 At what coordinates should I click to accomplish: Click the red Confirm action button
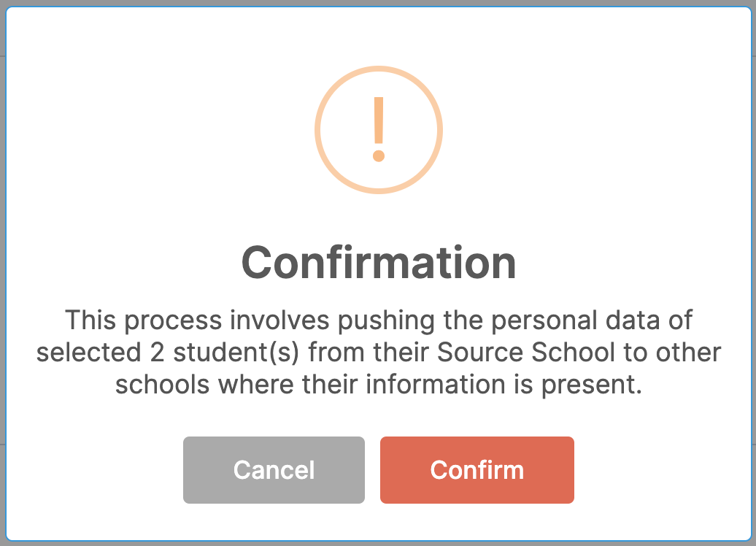pos(477,470)
